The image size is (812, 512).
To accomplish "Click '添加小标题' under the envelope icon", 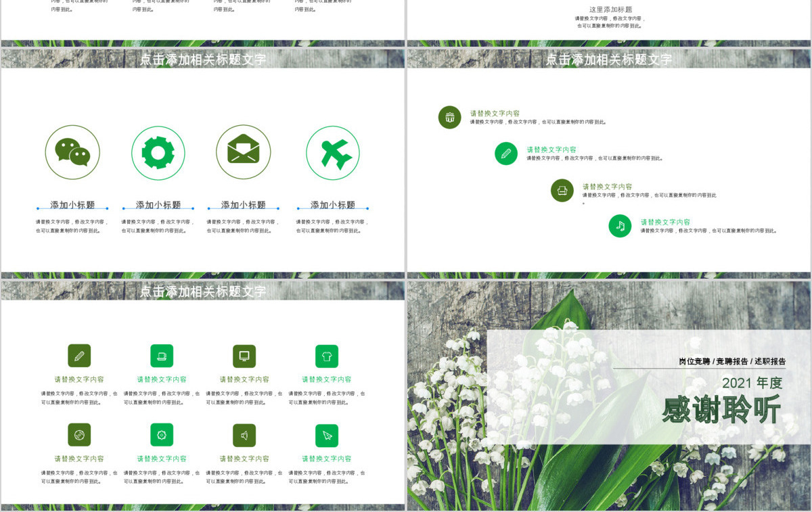I will (244, 205).
